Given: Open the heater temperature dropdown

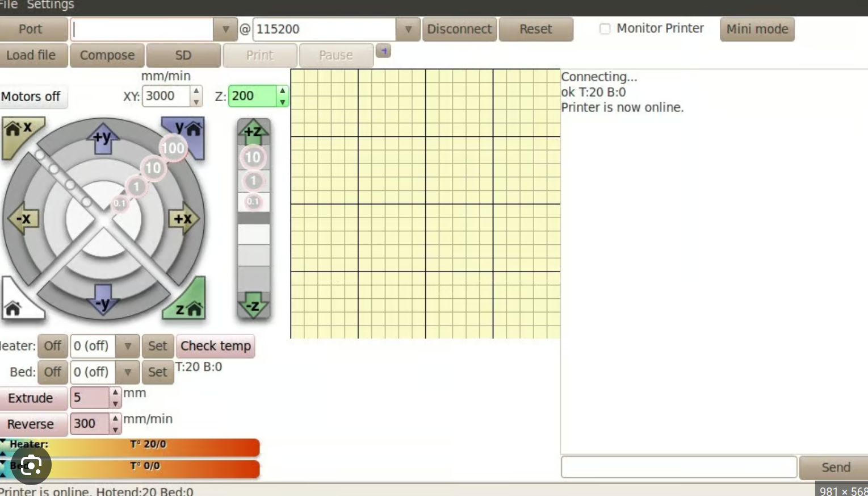Looking at the screenshot, I should 128,346.
